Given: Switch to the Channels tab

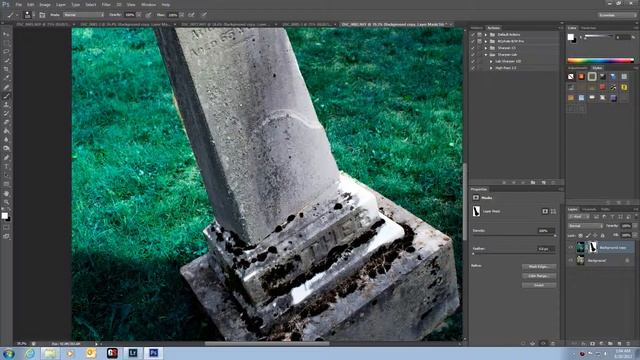Looking at the screenshot, I should pyautogui.click(x=589, y=209).
